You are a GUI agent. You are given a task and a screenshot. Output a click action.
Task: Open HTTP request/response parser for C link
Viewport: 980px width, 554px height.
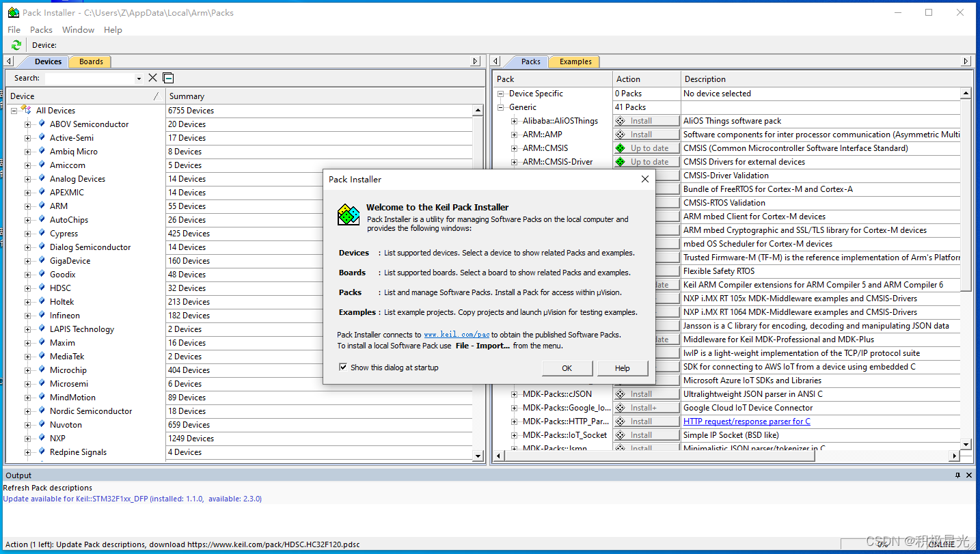[x=747, y=421]
